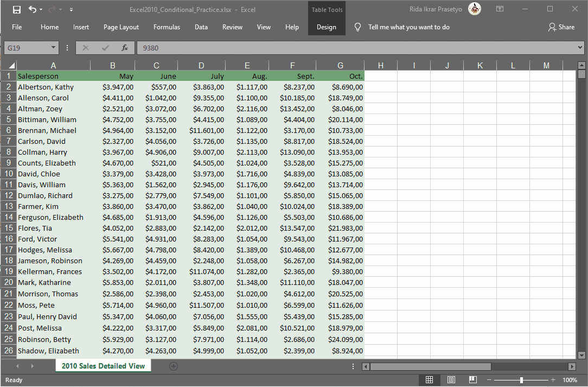Click the formula bar input showing 9380

[356, 48]
